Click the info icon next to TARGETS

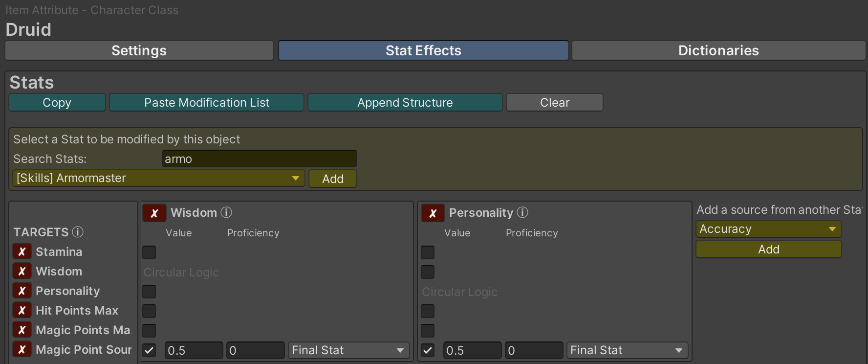point(78,232)
